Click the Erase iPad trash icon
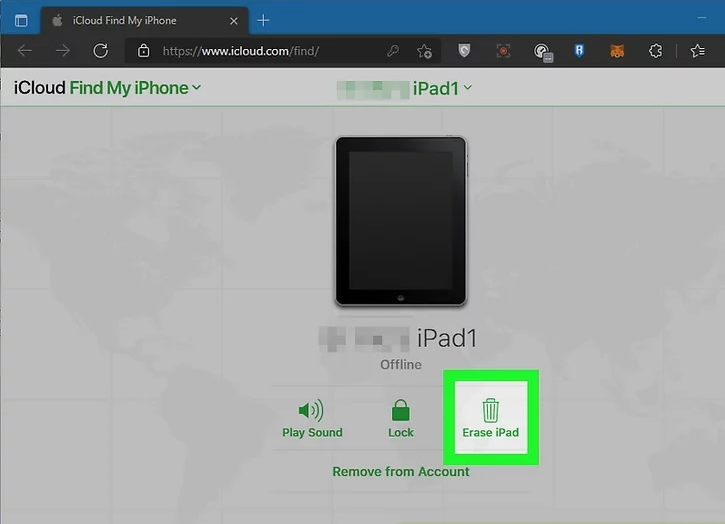This screenshot has width=725, height=524. (490, 410)
